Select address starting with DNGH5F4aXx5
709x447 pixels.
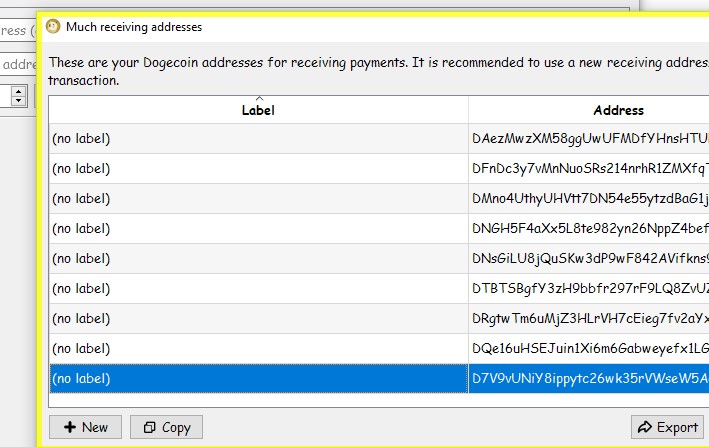coord(589,229)
